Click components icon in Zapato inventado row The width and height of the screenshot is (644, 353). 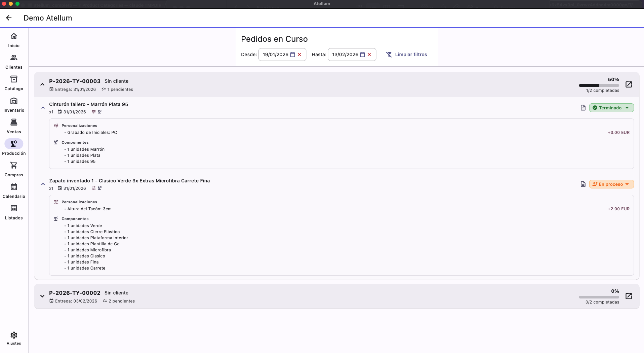tap(100, 188)
